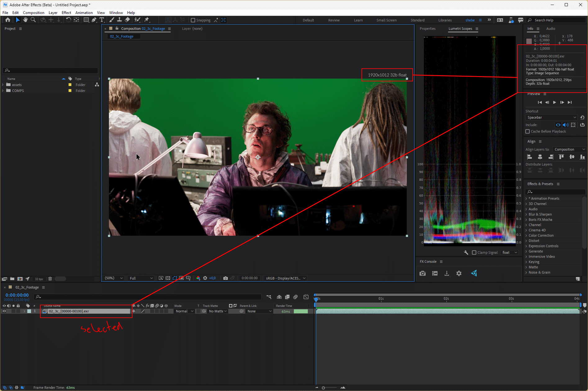588x391 pixels.
Task: Enable the Snapping checkbox
Action: point(193,20)
